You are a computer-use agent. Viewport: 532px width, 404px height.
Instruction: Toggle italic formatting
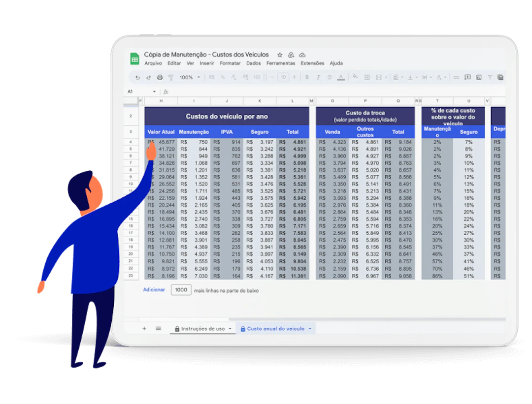(x=318, y=77)
